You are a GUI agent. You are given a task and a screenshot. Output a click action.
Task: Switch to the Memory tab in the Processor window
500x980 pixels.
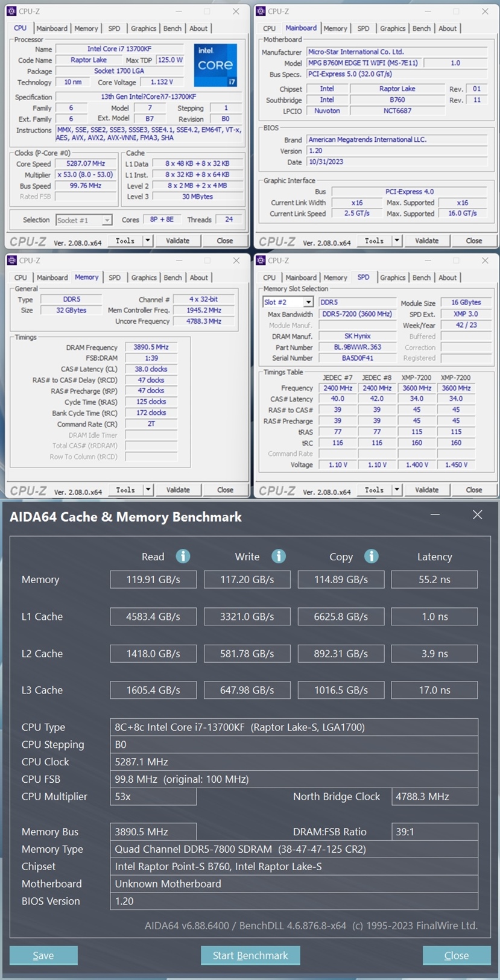tap(86, 28)
